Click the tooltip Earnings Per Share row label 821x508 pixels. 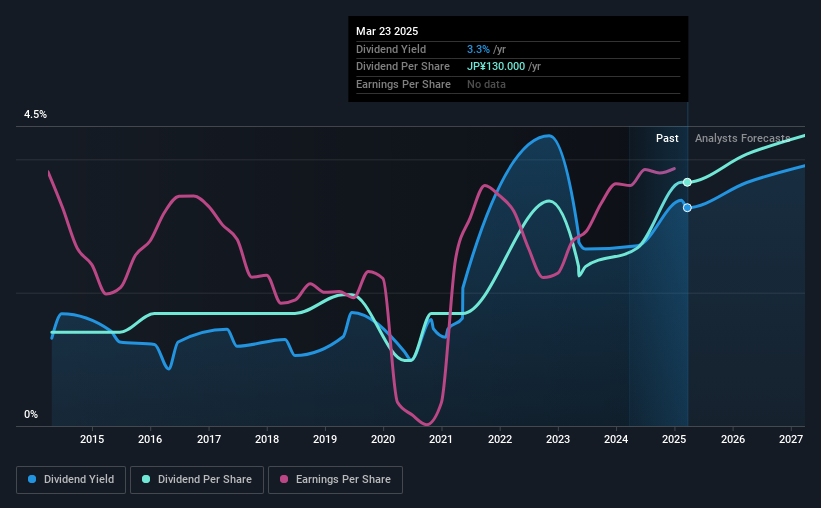pyautogui.click(x=403, y=84)
